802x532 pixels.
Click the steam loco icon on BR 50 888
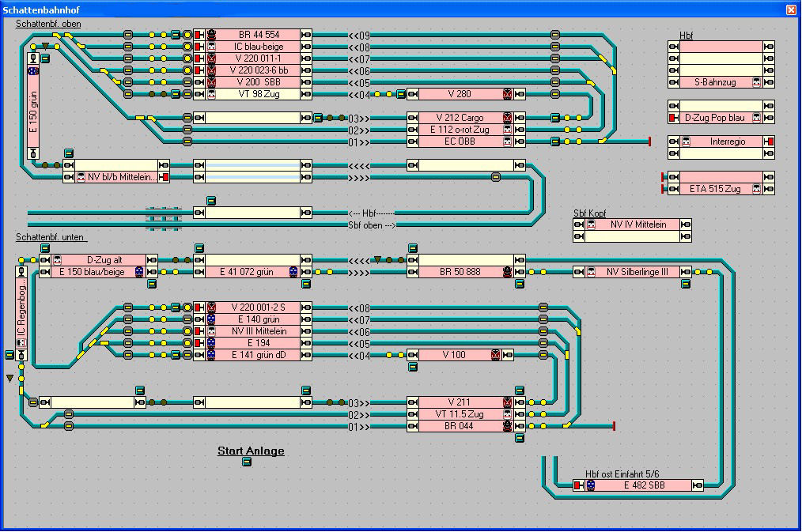(x=506, y=272)
